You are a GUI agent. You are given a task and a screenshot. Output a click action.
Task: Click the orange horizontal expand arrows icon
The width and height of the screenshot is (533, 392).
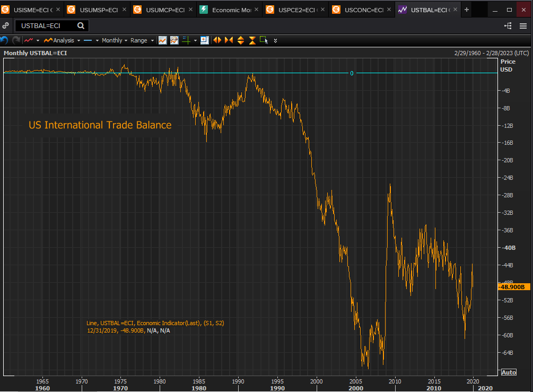coord(217,40)
